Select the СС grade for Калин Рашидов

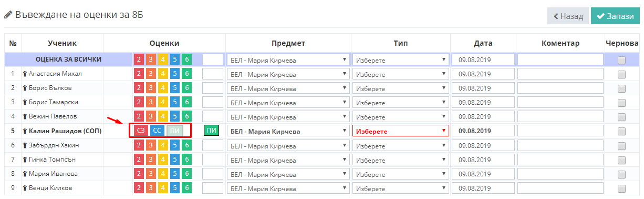tap(157, 131)
